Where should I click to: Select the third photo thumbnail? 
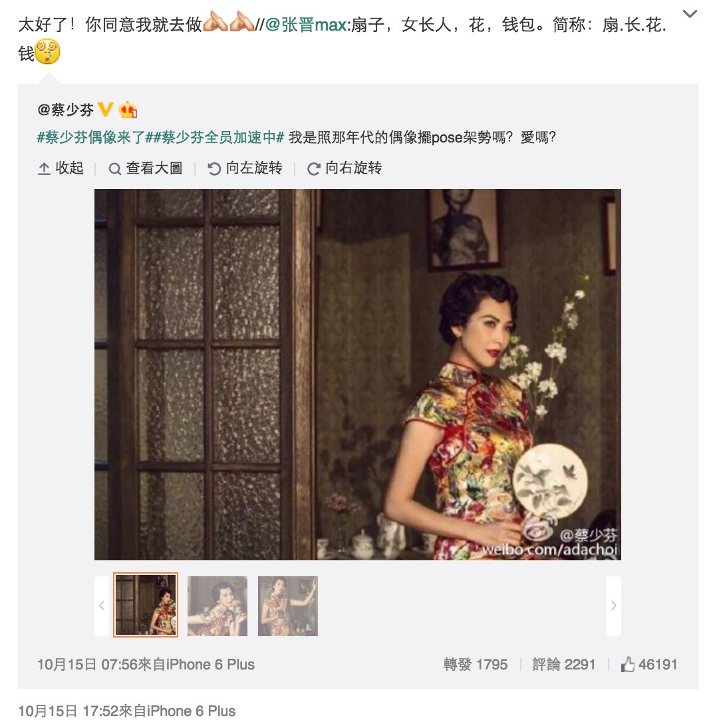click(x=288, y=606)
